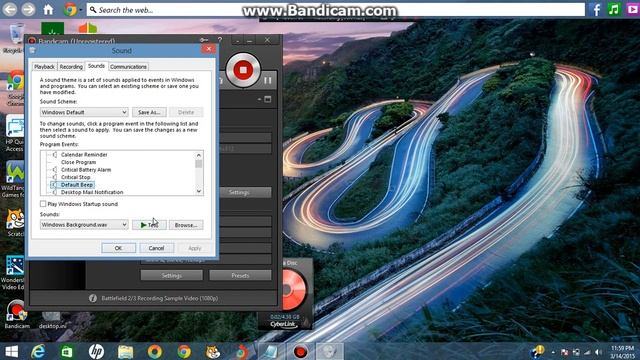Open the Sound Scheme dropdown
640x360 pixels.
pos(84,112)
